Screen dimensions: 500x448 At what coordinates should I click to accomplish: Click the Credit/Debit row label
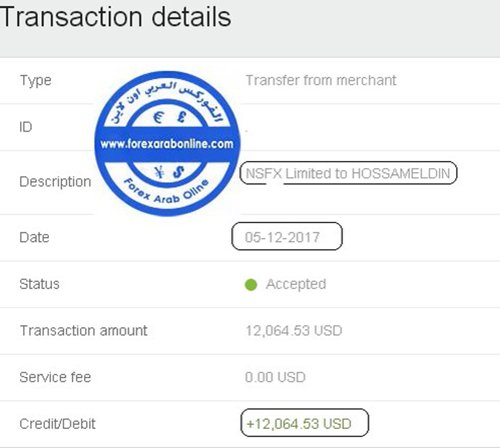pyautogui.click(x=57, y=424)
